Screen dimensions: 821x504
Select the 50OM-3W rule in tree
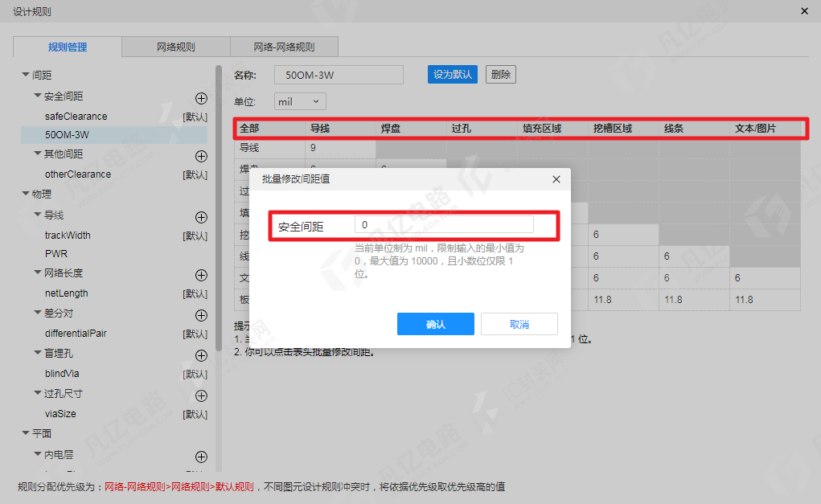pos(114,134)
